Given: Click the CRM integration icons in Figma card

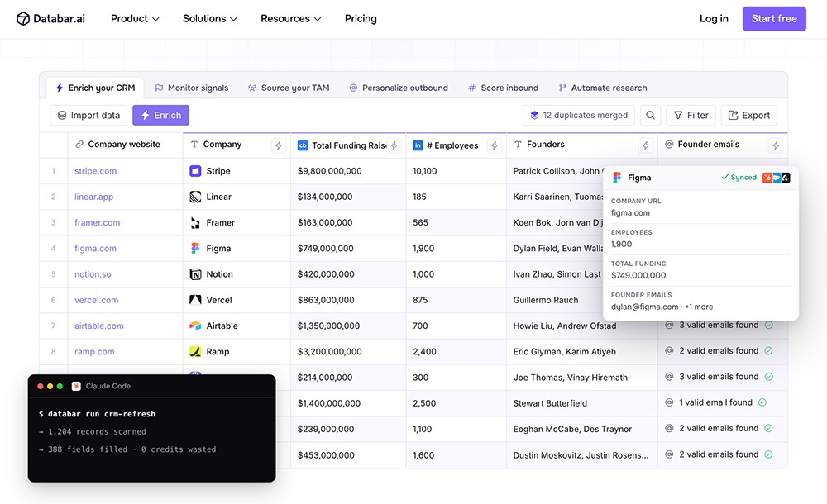Looking at the screenshot, I should tap(776, 178).
